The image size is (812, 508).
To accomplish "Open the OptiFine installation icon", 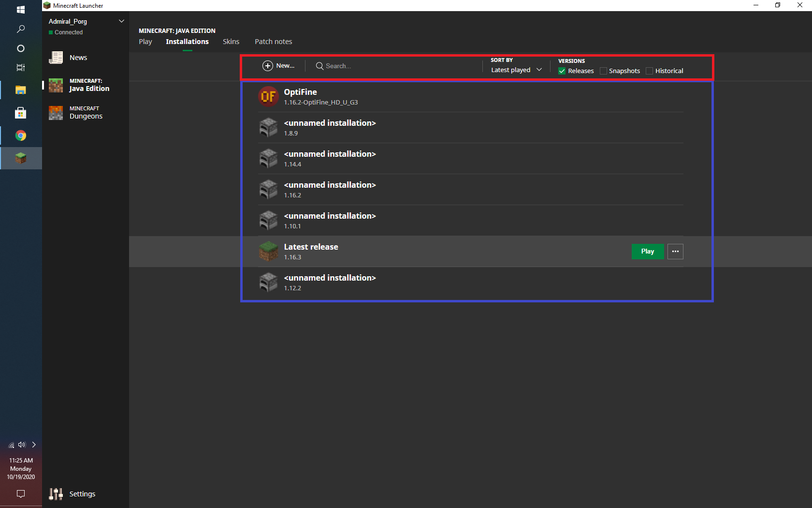I will (269, 97).
